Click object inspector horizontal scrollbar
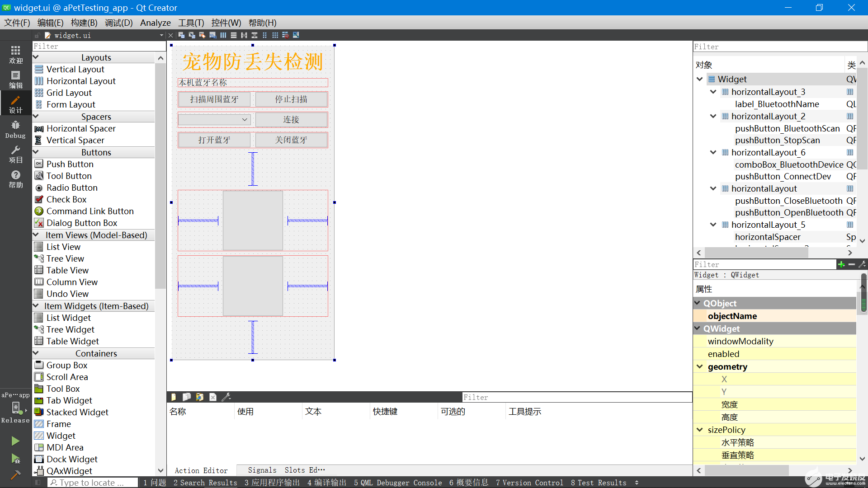Screen dimensions: 868x488 (756, 253)
